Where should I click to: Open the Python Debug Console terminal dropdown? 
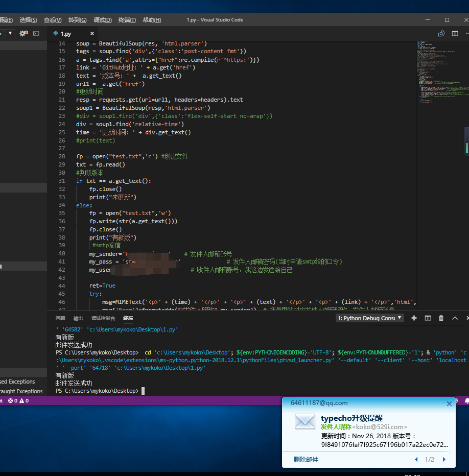[x=369, y=318]
